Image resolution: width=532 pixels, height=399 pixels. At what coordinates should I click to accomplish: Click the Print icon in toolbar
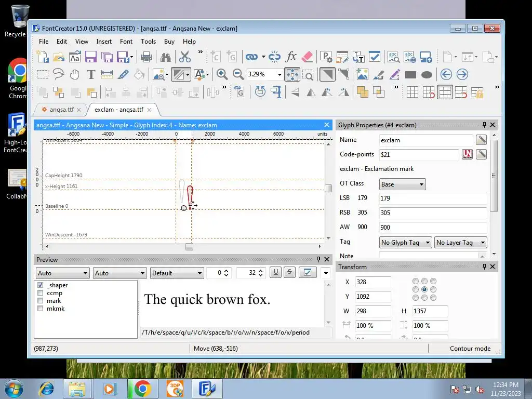(x=146, y=57)
